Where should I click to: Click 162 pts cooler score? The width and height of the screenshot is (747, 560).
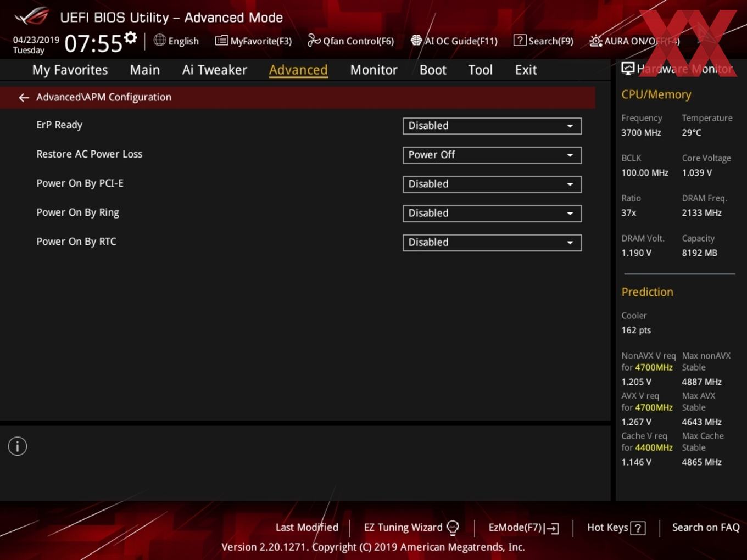(x=636, y=330)
